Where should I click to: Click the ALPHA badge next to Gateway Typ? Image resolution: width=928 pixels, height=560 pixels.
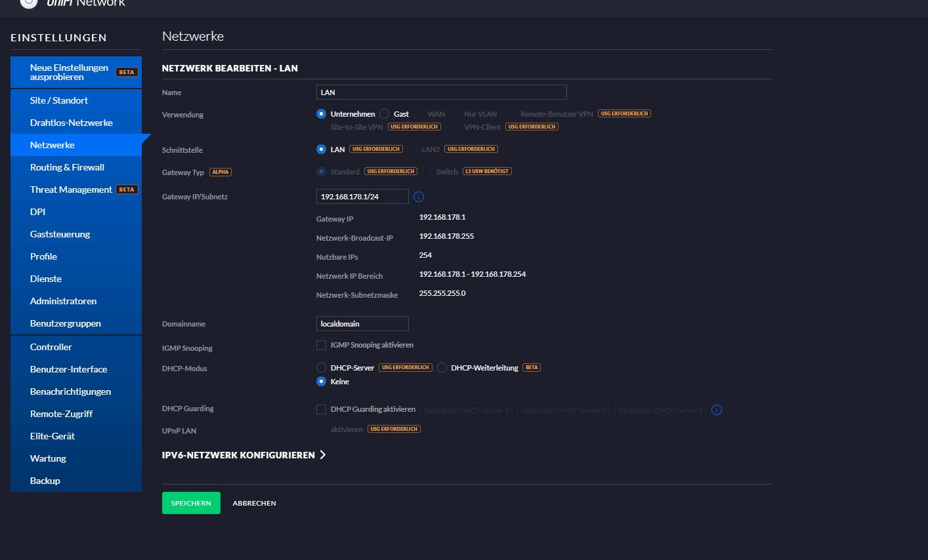[x=221, y=172]
